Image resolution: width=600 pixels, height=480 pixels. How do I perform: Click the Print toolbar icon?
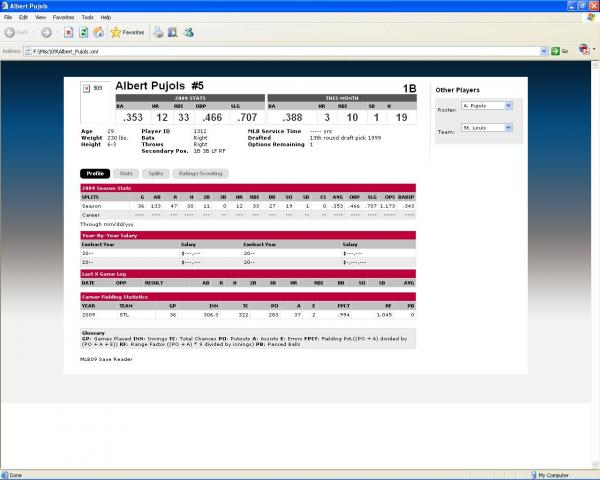(x=158, y=33)
